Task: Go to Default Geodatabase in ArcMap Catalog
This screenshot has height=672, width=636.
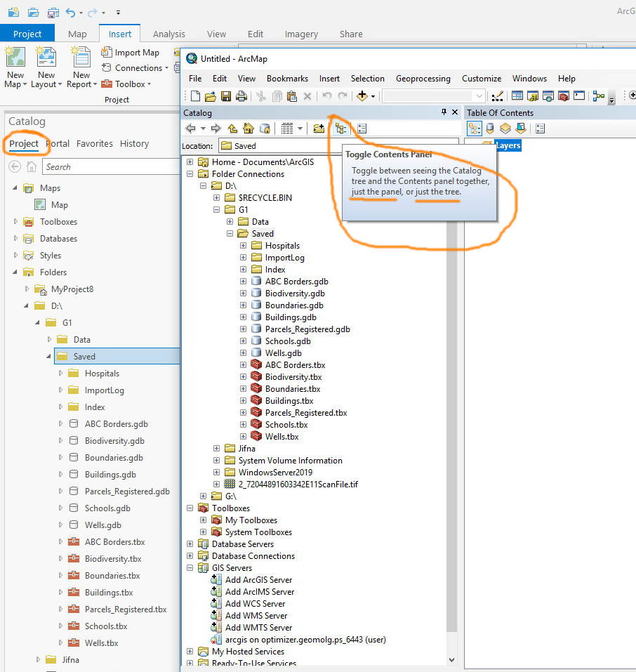Action: [265, 128]
